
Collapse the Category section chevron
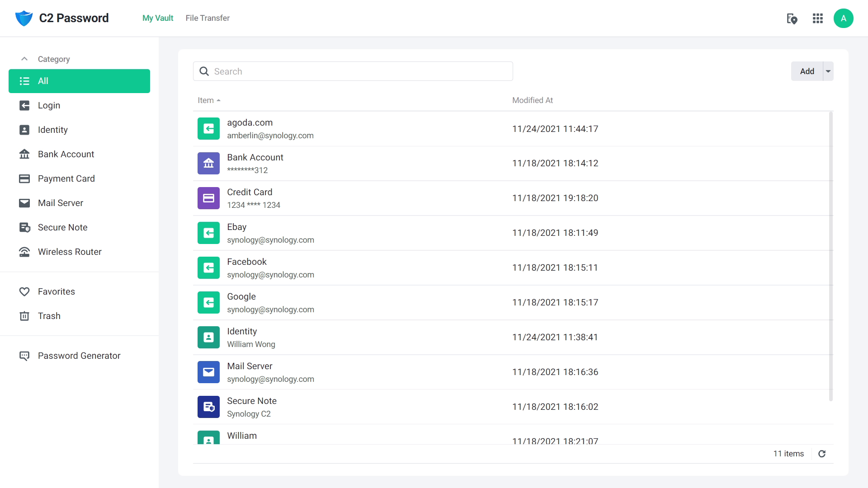24,59
